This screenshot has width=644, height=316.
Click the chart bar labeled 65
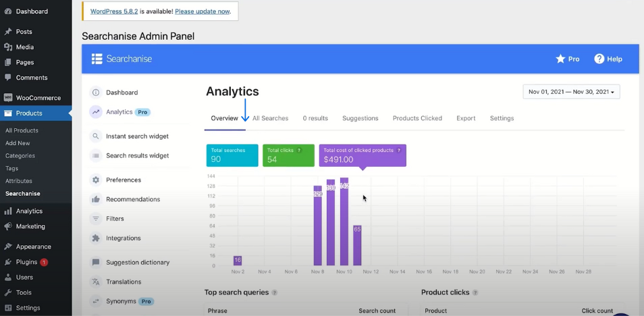click(x=357, y=245)
